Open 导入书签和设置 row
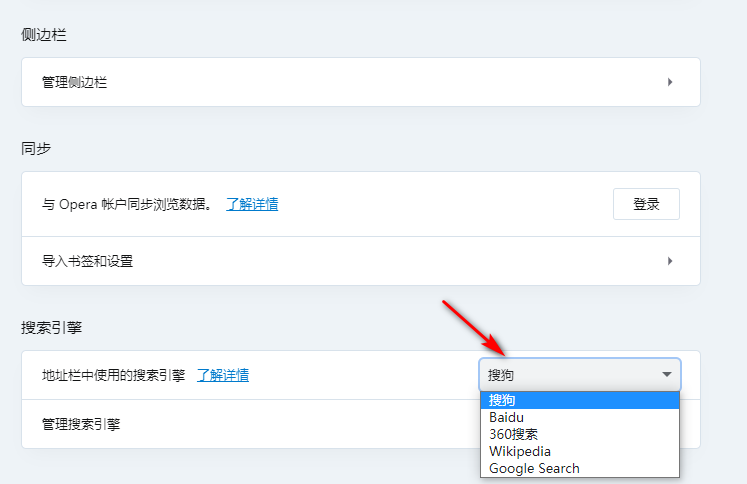The image size is (747, 484). 361,261
